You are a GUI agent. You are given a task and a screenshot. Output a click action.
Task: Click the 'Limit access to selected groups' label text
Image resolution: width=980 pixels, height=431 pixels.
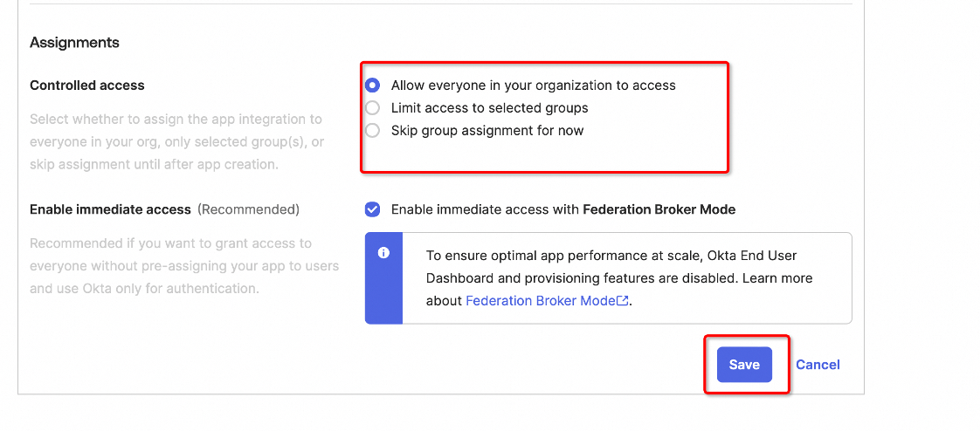click(x=489, y=108)
